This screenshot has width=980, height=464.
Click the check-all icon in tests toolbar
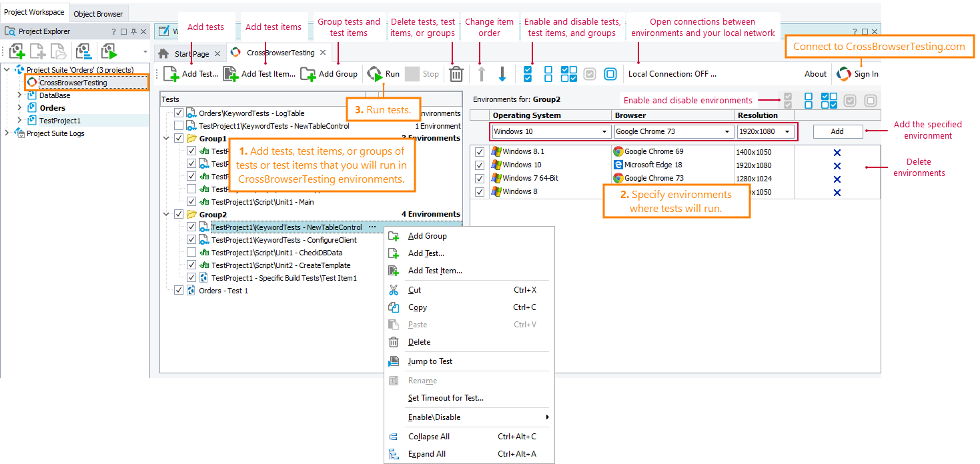coord(528,74)
